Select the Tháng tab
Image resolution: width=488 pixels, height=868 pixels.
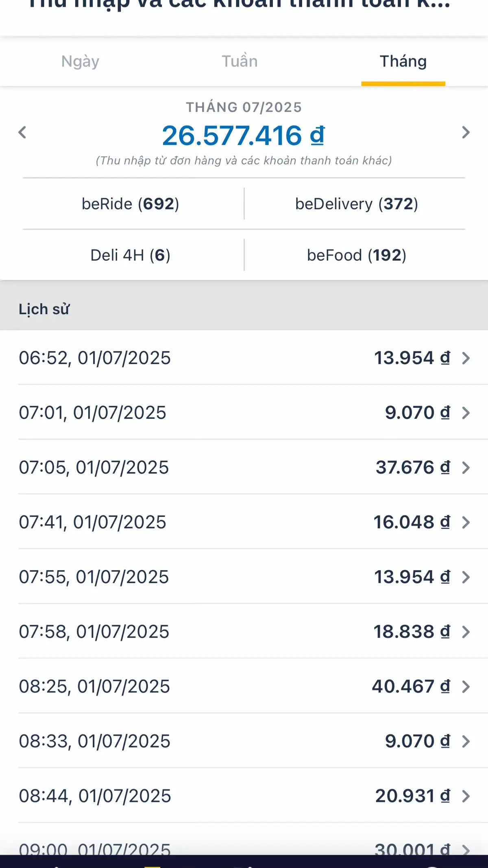[403, 61]
